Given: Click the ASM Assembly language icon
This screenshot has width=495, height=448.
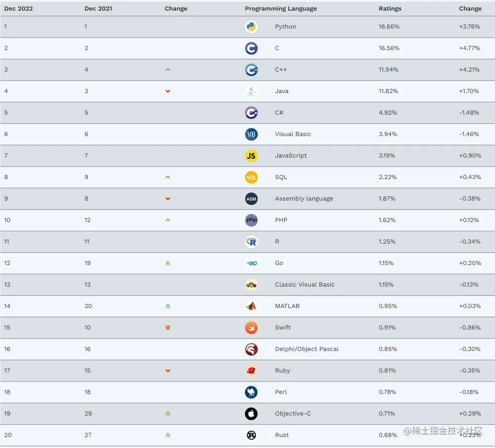Looking at the screenshot, I should point(251,199).
